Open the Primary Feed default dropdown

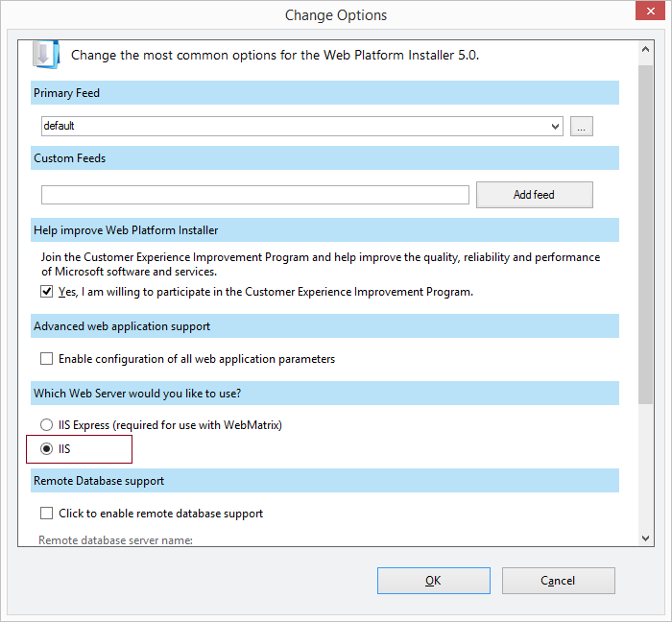302,126
